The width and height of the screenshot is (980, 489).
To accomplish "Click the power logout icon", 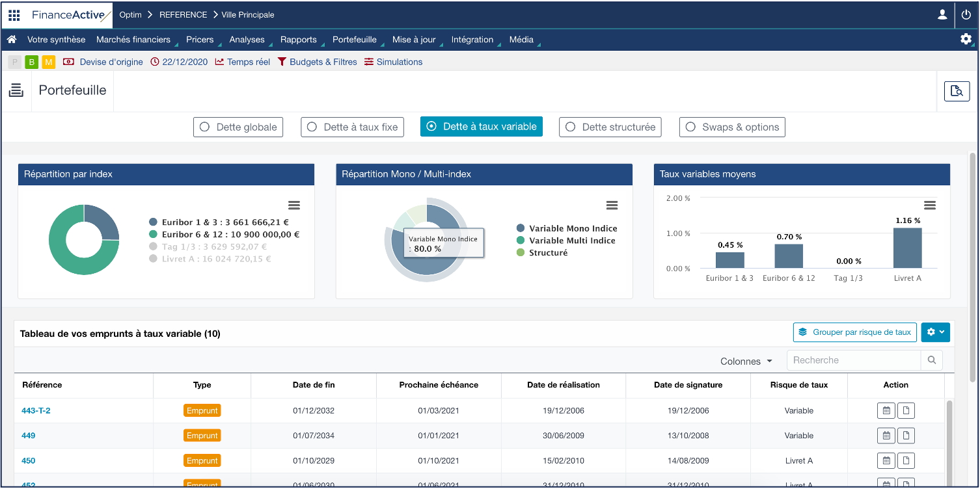I will coord(966,15).
